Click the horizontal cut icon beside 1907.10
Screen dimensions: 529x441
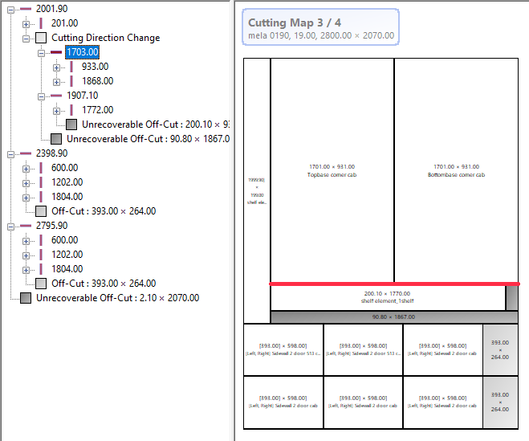(x=56, y=95)
